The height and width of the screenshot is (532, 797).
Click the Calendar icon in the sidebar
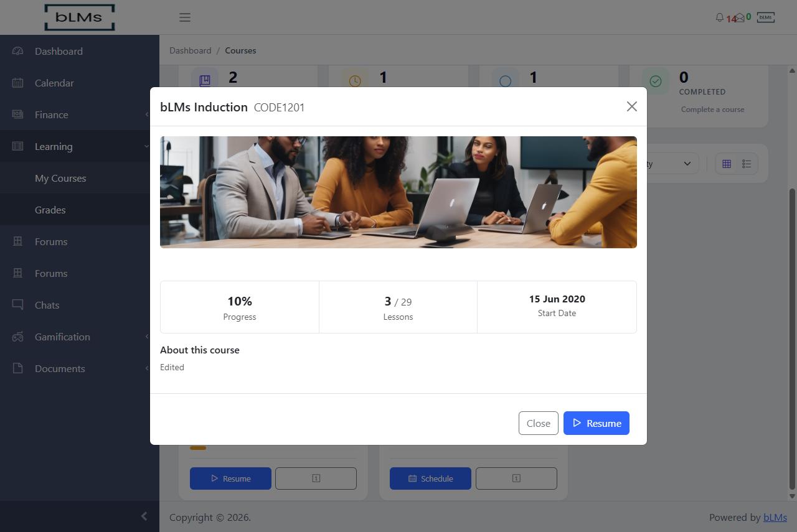pyautogui.click(x=17, y=83)
